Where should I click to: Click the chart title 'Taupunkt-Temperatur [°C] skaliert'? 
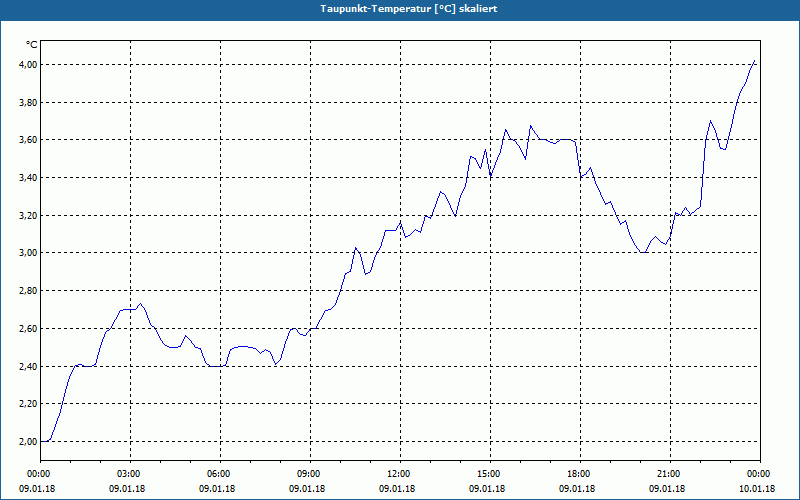tap(409, 9)
